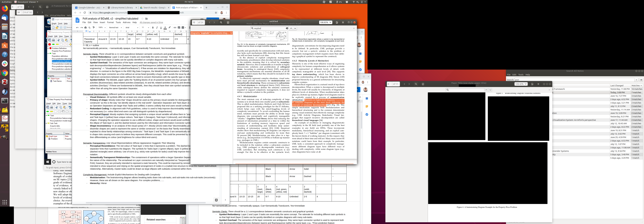
Task: Toggle bold formatting in Google Docs toolbar
Action: tap(153, 28)
